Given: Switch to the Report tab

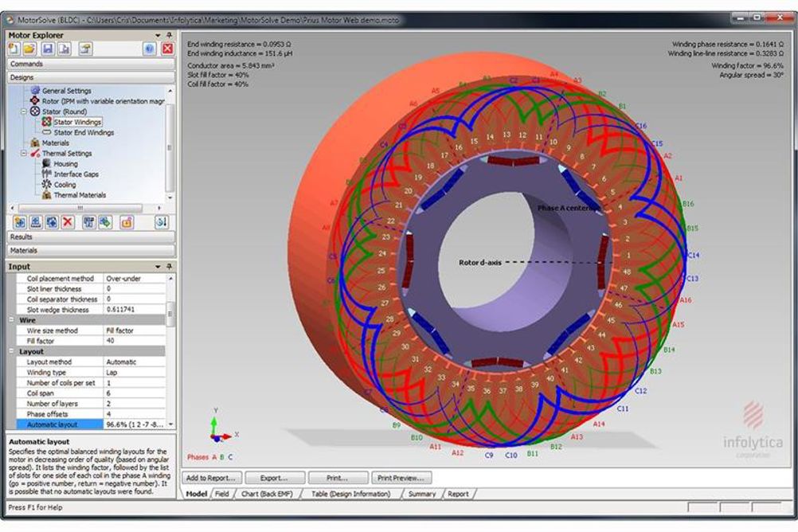Looking at the screenshot, I should coord(458,494).
